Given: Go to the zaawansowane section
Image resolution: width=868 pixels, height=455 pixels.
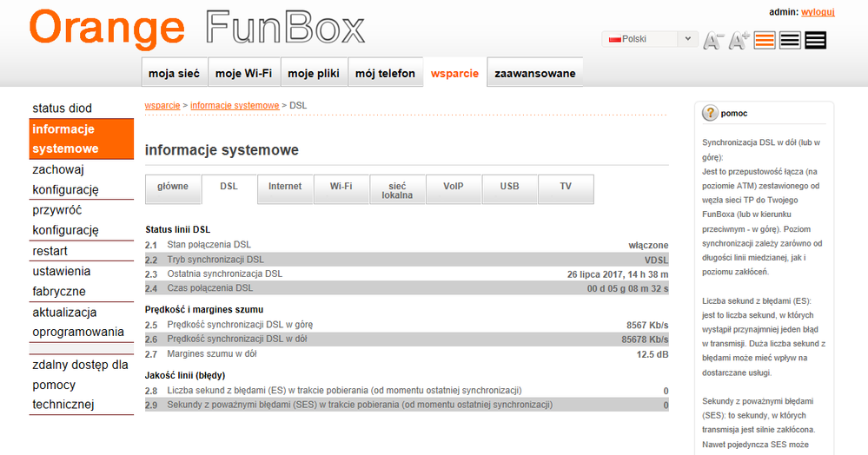Looking at the screenshot, I should click(534, 73).
